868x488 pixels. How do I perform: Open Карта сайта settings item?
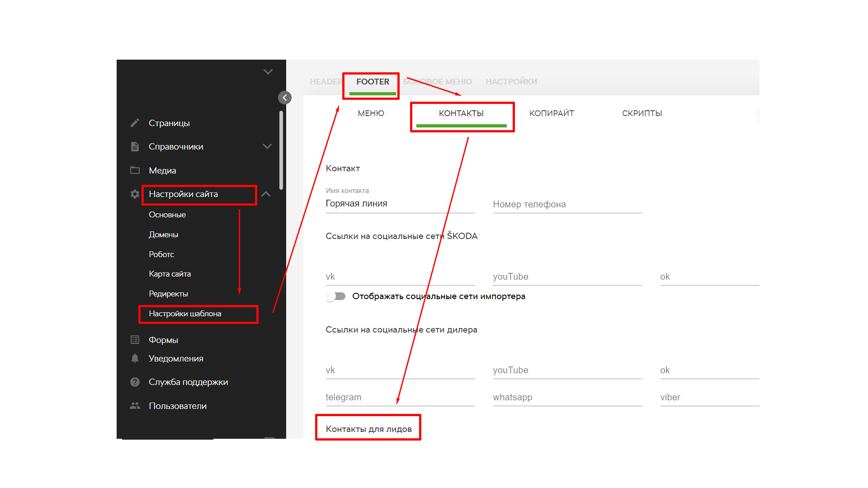[x=170, y=274]
